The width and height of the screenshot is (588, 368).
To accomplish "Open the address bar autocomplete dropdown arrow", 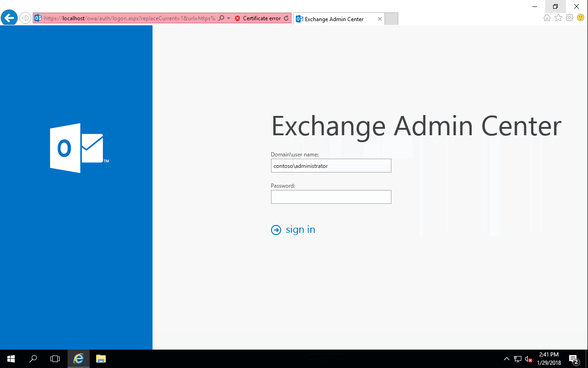I will [229, 18].
